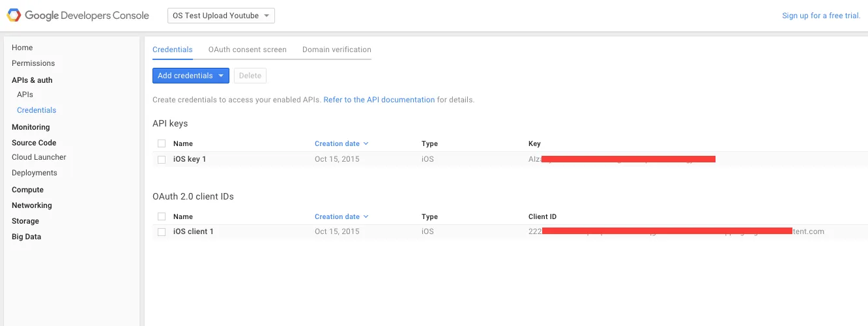This screenshot has height=326, width=868.
Task: Open the Refer to the API documentation link
Action: (379, 100)
